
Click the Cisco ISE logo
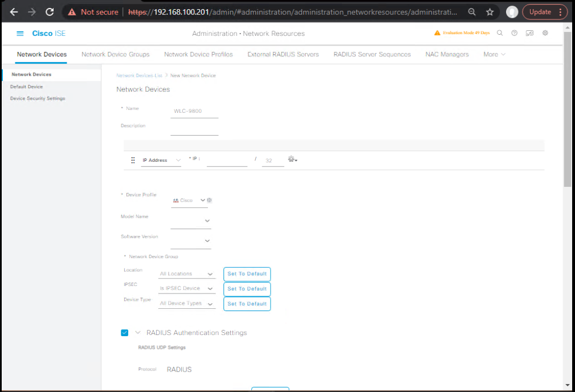[49, 34]
